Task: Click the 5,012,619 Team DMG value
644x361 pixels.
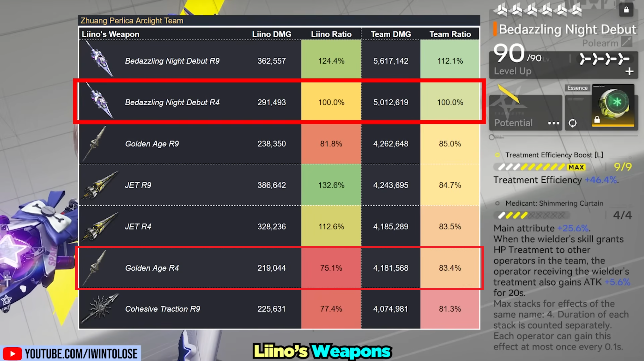Action: (x=391, y=102)
